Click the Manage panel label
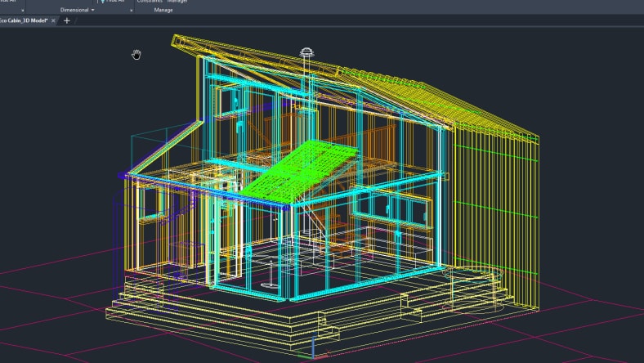The height and width of the screenshot is (363, 644). pos(163,10)
